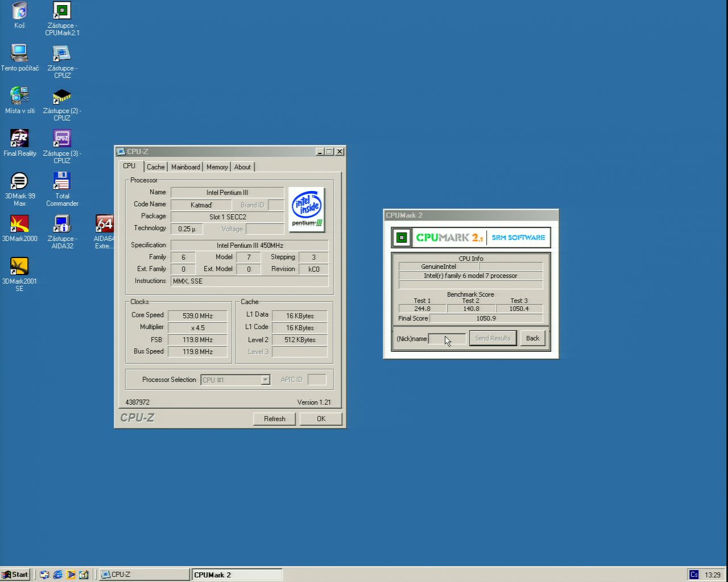The width and height of the screenshot is (728, 582).
Task: Click the L1 Data 16 KBytes value
Action: [x=300, y=316]
